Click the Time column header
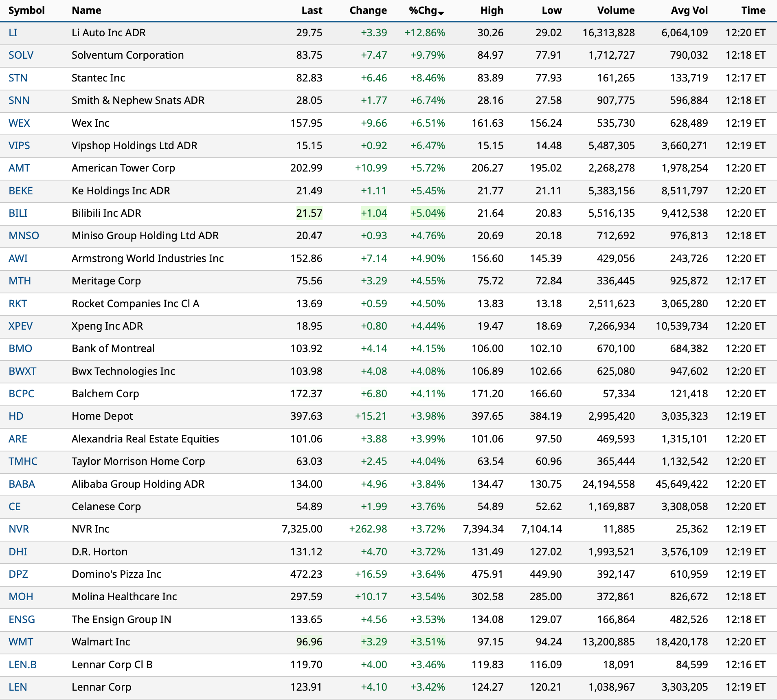The width and height of the screenshot is (777, 700). pos(753,11)
